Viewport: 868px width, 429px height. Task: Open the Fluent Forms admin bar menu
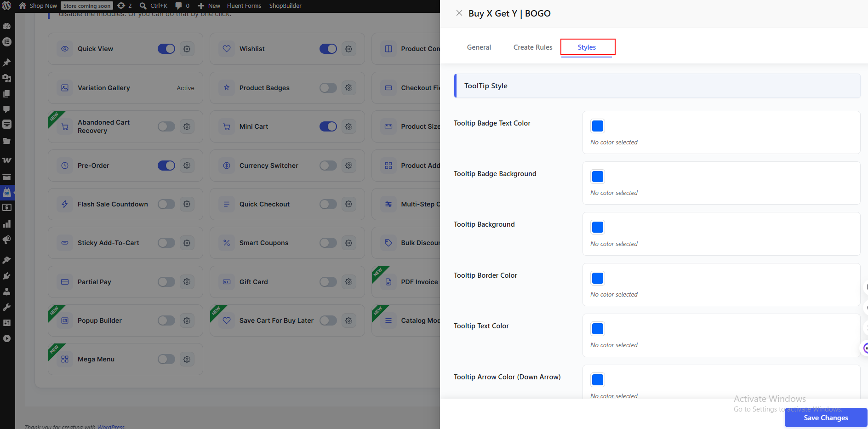pyautogui.click(x=244, y=6)
